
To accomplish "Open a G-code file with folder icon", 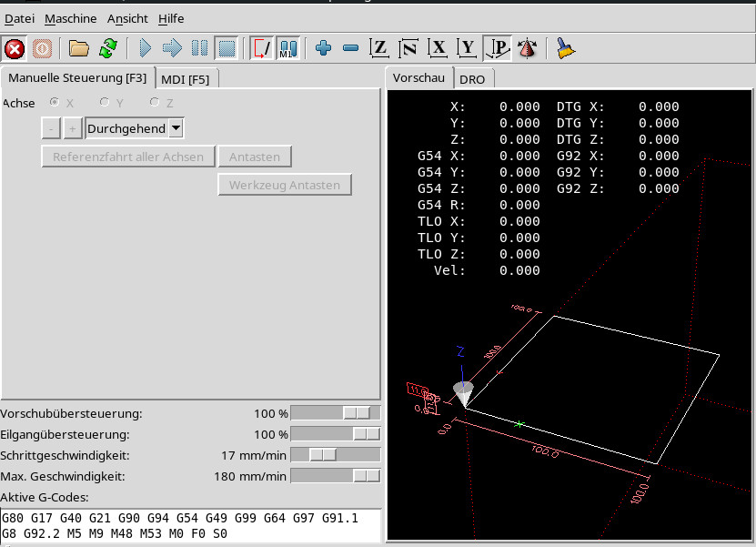I will click(x=78, y=49).
